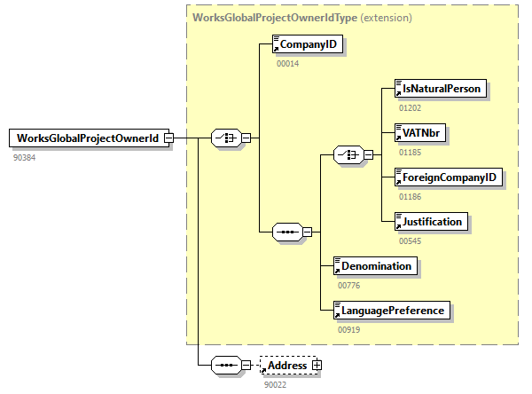This screenshot has height=394, width=532.
Task: Collapse the WorksGlobalProjectOwnerId node
Action: coord(168,138)
